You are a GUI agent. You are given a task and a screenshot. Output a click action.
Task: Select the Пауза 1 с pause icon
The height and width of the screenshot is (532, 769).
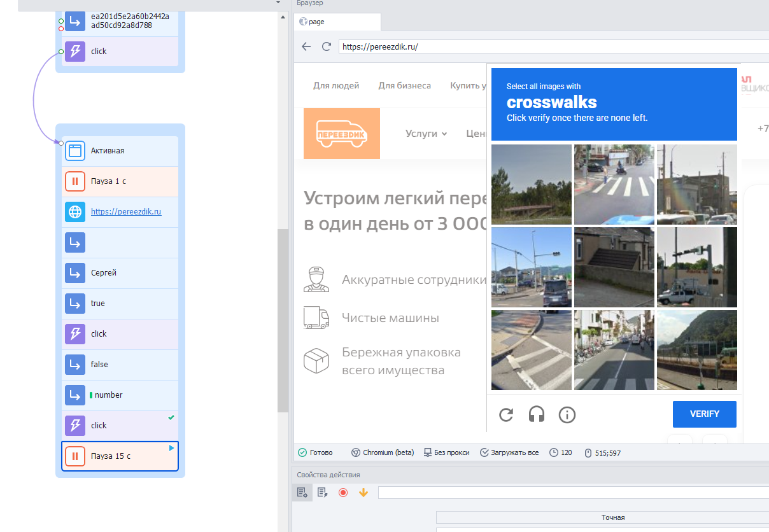click(75, 181)
